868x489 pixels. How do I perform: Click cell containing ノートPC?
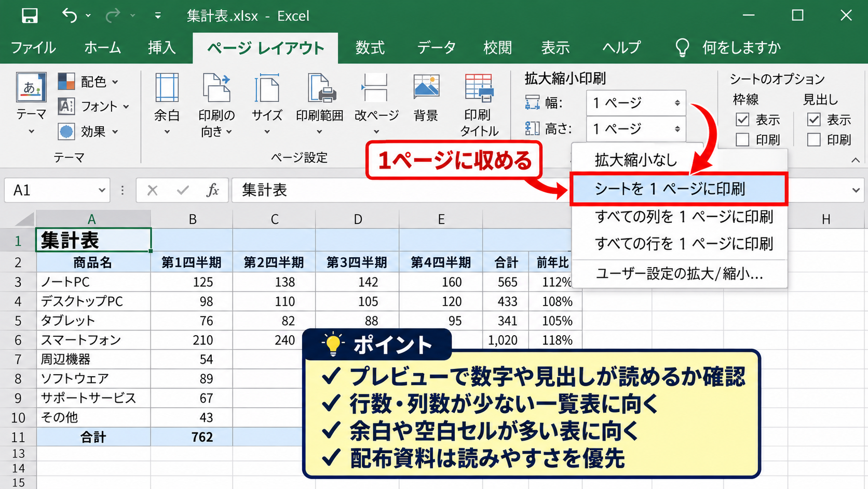pyautogui.click(x=93, y=282)
